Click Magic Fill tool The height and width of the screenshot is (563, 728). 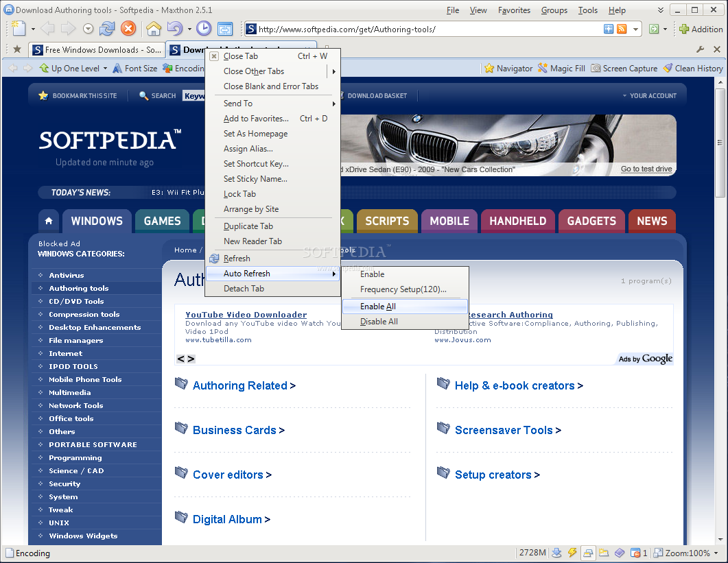tap(561, 68)
